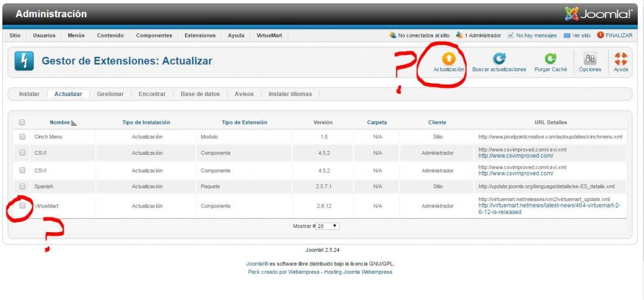Open the Extensiones menu
Screen dimensions: 644x300
200,36
